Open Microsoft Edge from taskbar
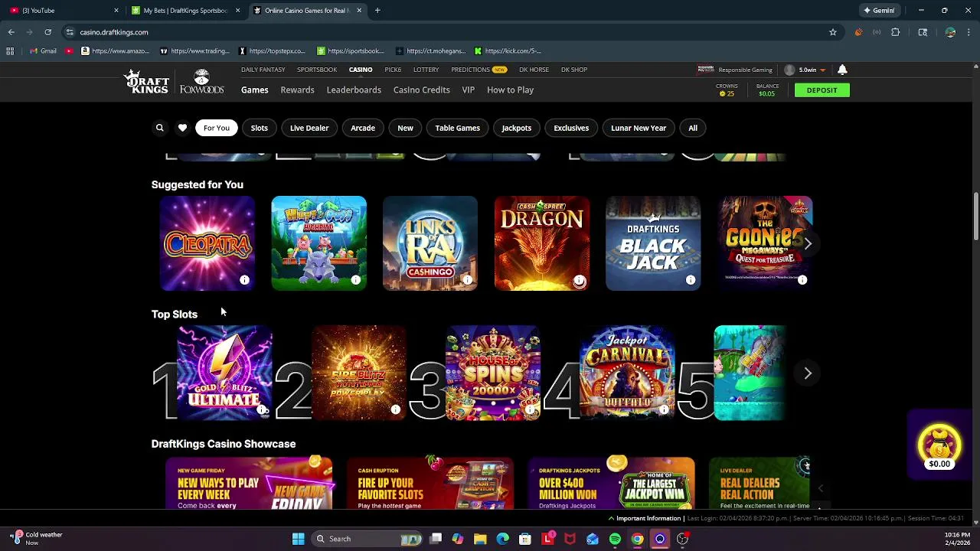This screenshot has height=551, width=980. click(x=502, y=539)
